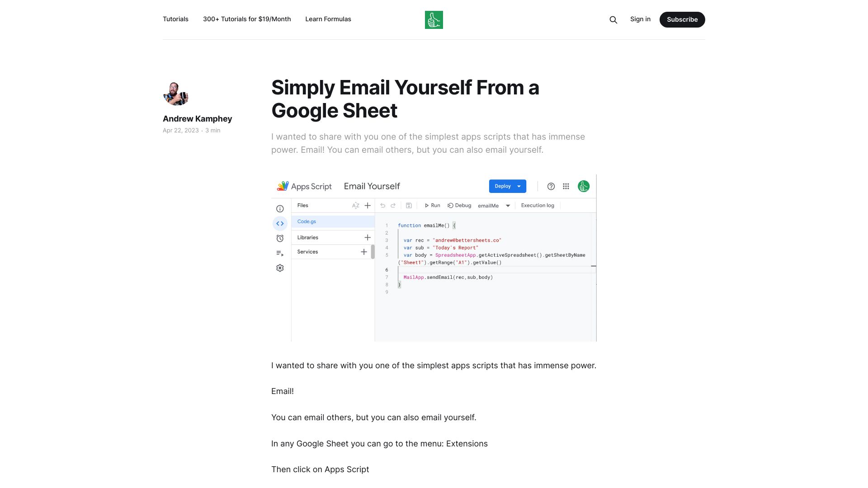The image size is (868, 488).
Task: Click line 7 MailApp.sendEmail code
Action: coord(448,277)
